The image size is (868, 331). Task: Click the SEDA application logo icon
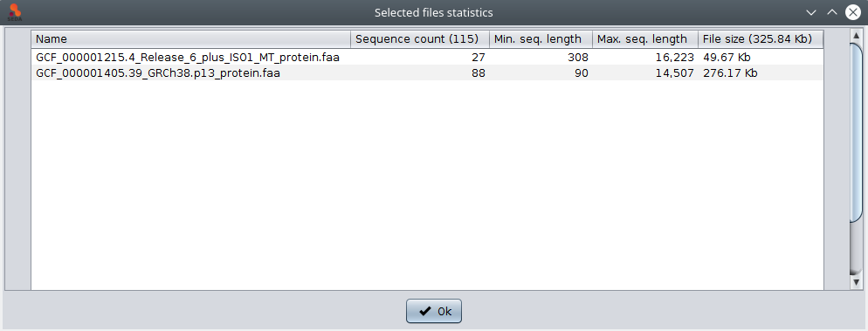tap(14, 12)
